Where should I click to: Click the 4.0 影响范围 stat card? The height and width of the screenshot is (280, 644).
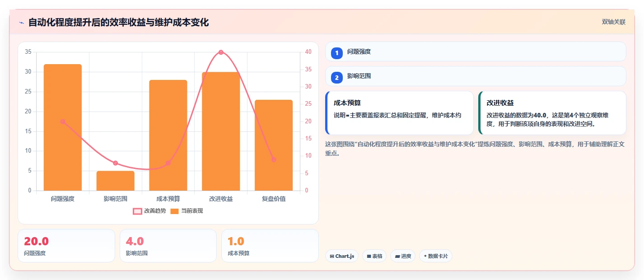pyautogui.click(x=168, y=246)
